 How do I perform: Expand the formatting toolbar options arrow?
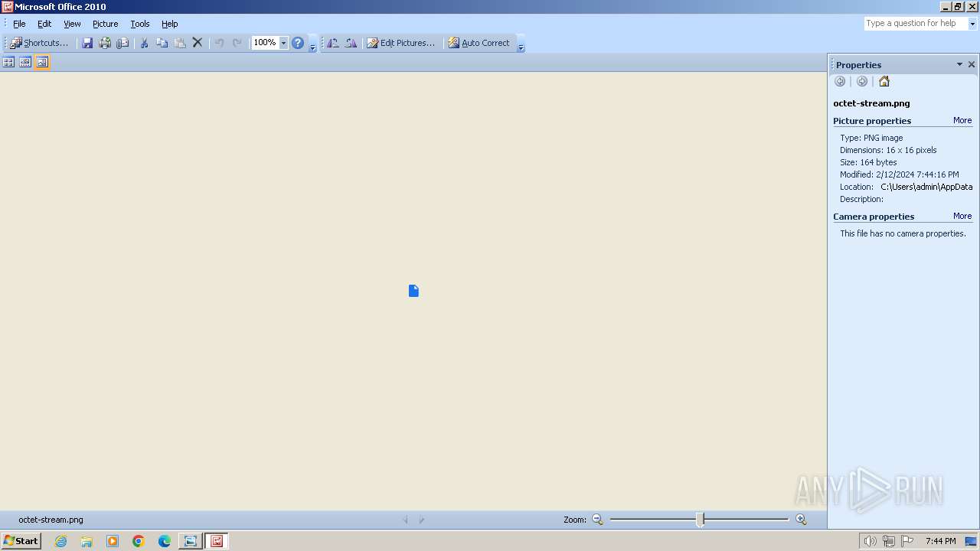(521, 44)
